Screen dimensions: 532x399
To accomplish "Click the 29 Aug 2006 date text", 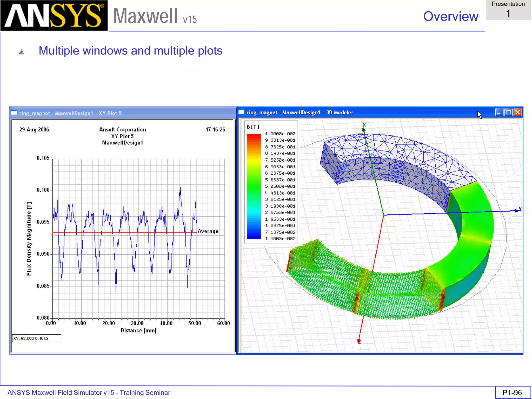I will click(34, 129).
